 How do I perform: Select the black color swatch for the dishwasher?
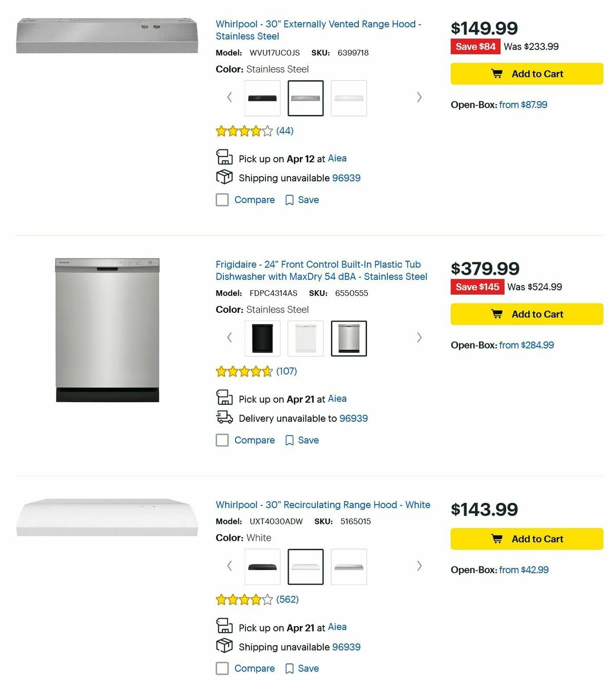pyautogui.click(x=262, y=337)
